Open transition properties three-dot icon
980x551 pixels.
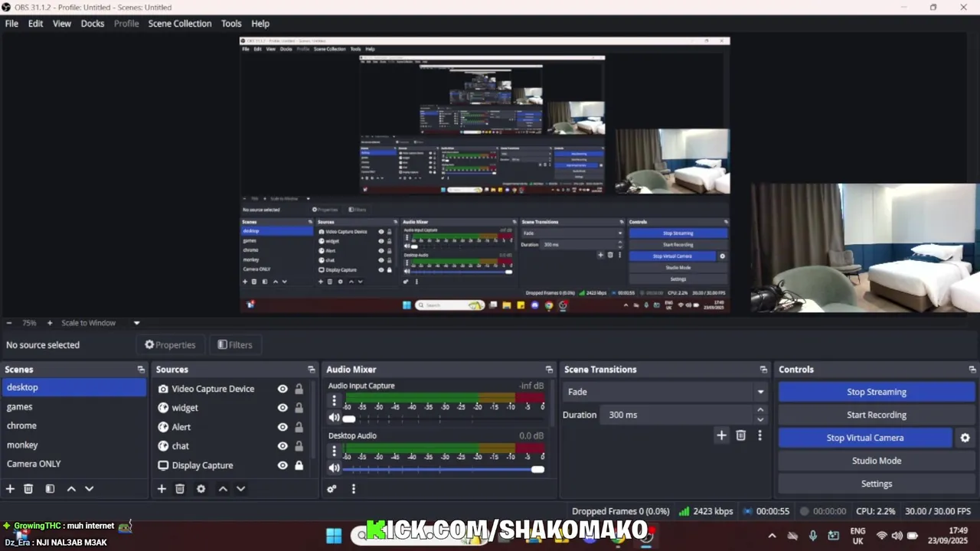(759, 435)
